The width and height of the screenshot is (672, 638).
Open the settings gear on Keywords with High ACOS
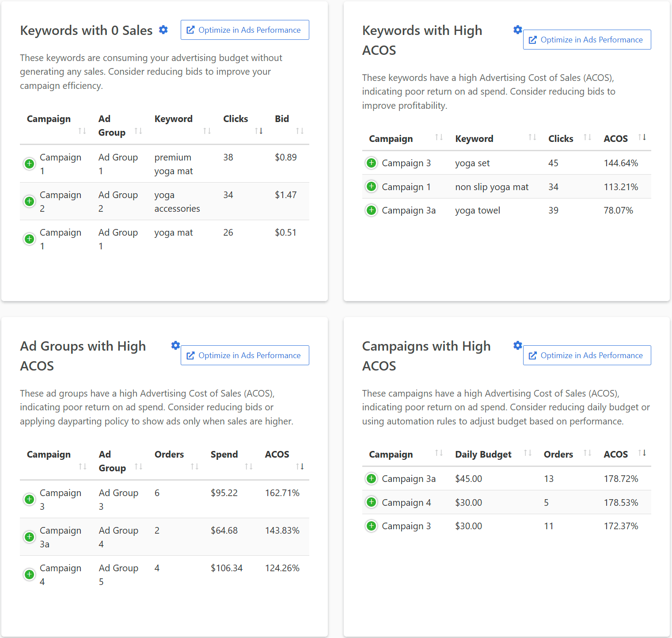click(517, 30)
